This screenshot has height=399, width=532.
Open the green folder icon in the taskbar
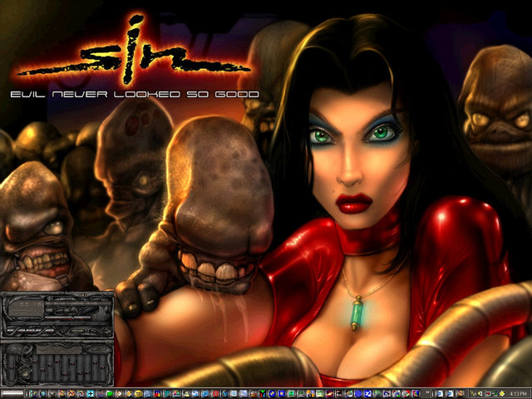click(109, 394)
